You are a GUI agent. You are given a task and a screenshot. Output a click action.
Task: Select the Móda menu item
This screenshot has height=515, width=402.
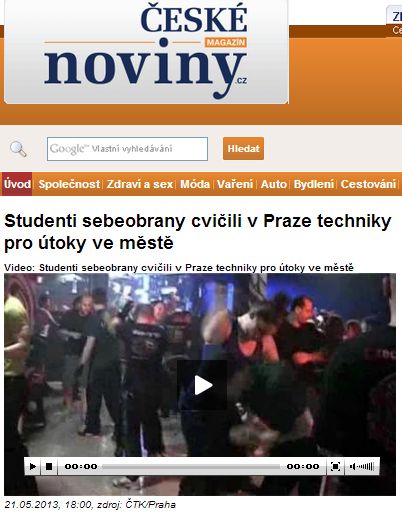(195, 184)
